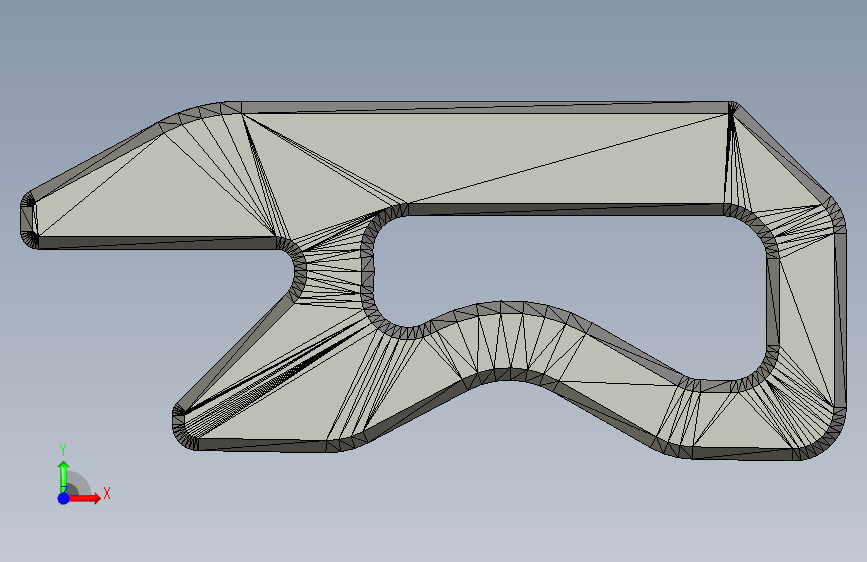Viewport: 867px width, 562px height.
Task: Click the red X axis arrow of the triad
Action: tap(85, 498)
